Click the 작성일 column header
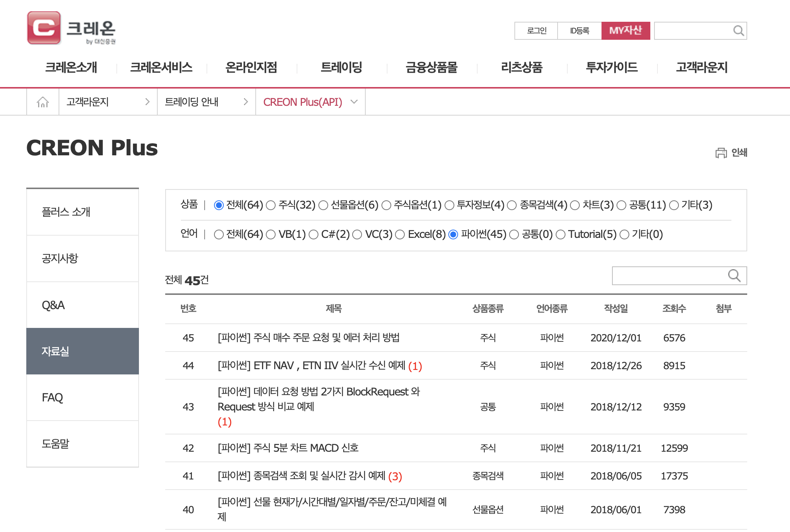Screen dimensions: 790x532 tap(616, 308)
